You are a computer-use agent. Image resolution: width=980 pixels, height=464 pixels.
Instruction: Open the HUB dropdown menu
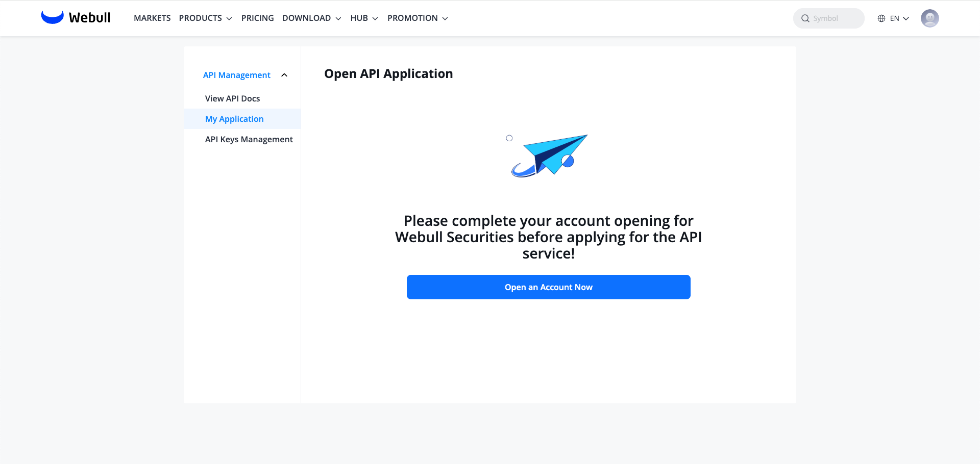[364, 18]
